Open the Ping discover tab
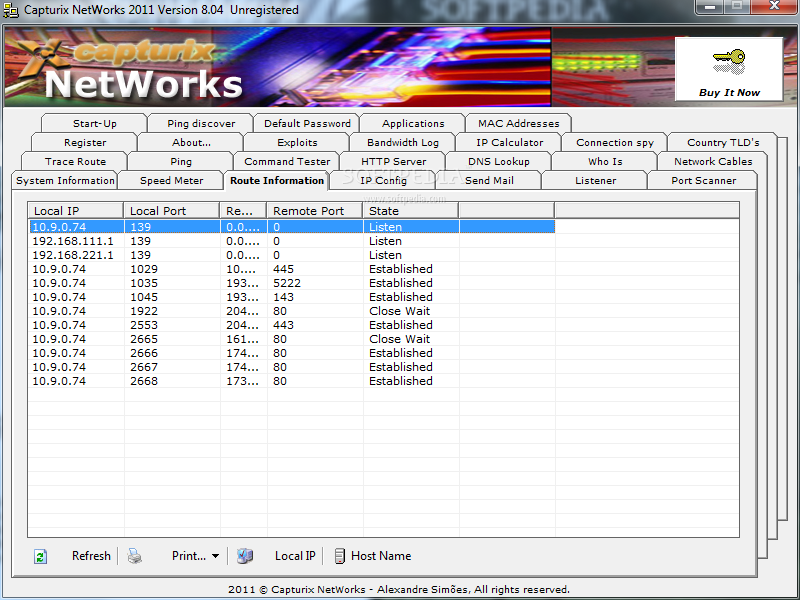This screenshot has width=800, height=600. (201, 123)
